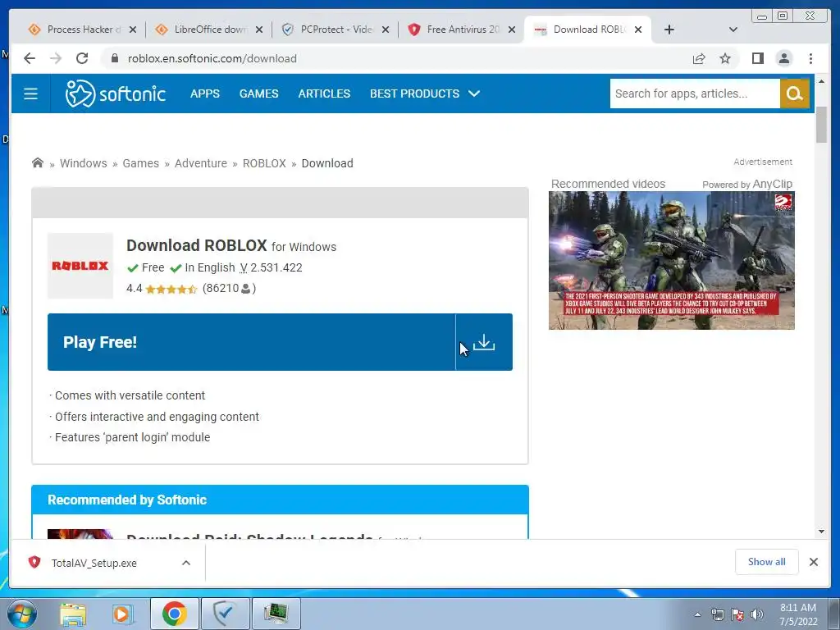This screenshot has height=630, width=840.
Task: Click in the Search for apps field
Action: 695,94
